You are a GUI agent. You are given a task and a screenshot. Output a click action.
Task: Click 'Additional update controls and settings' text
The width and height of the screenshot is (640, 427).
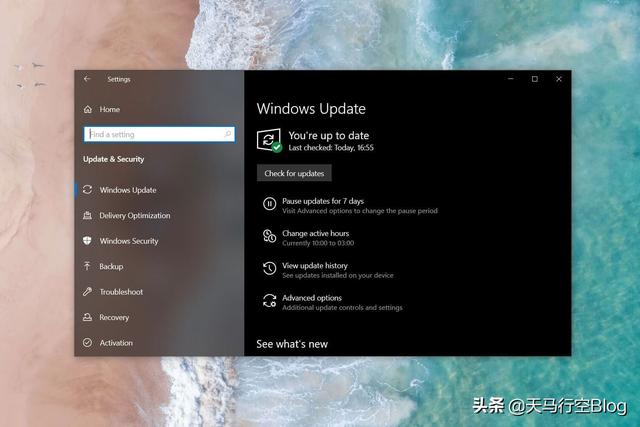pyautogui.click(x=342, y=307)
